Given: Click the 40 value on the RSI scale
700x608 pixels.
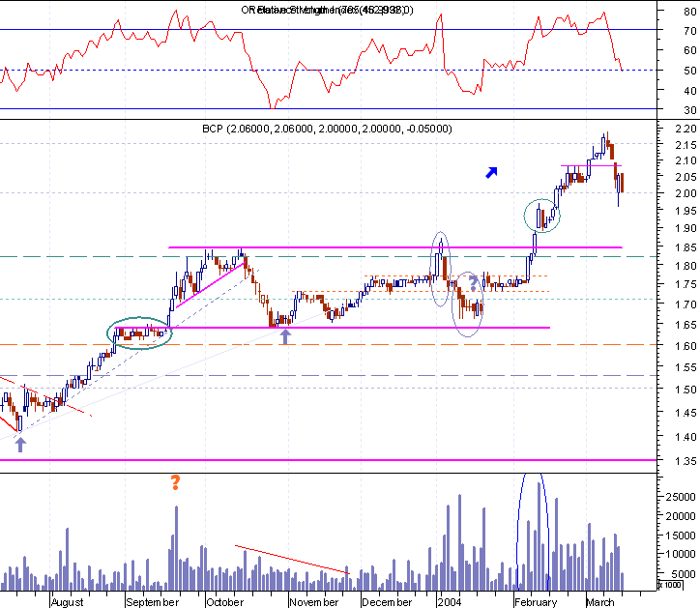Looking at the screenshot, I should pos(690,91).
